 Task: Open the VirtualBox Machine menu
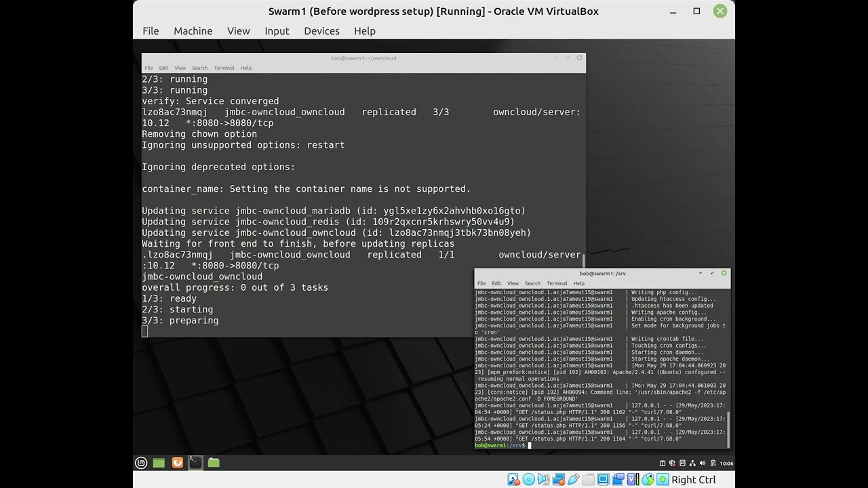193,30
